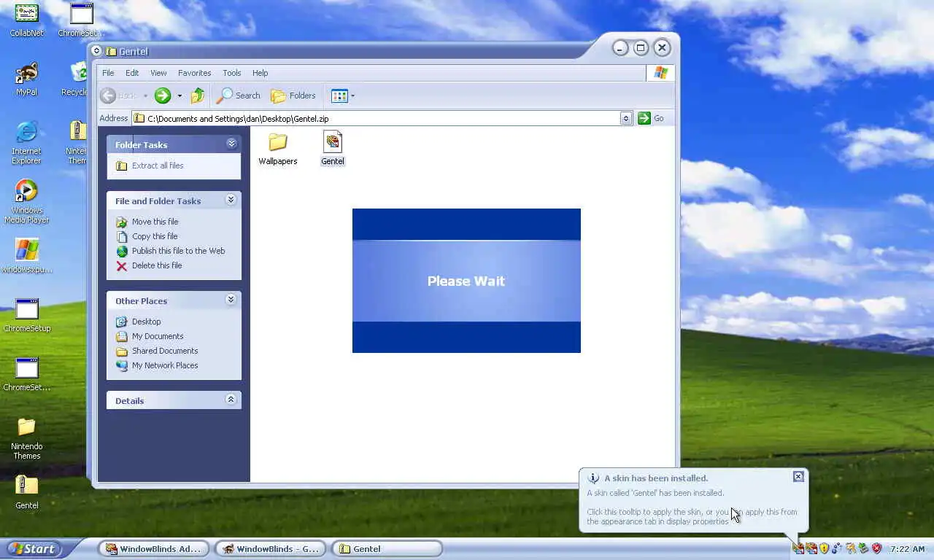
Task: Click into the Address bar path field
Action: (375, 118)
